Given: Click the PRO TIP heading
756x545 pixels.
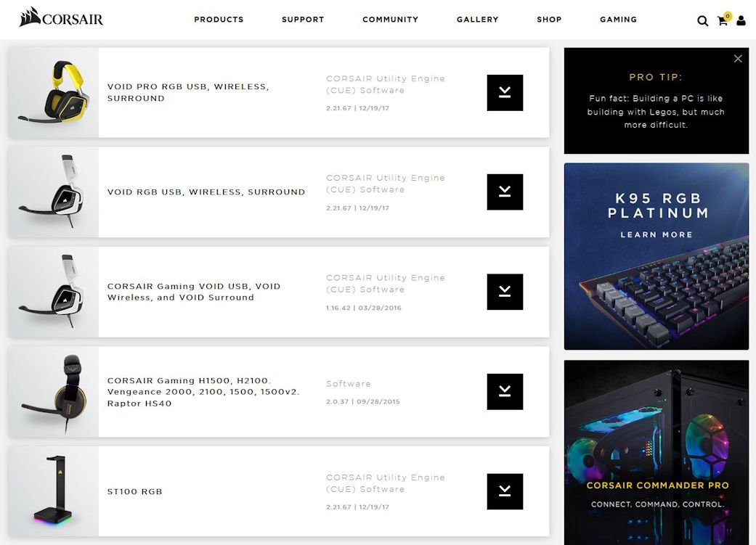Looking at the screenshot, I should (x=656, y=77).
